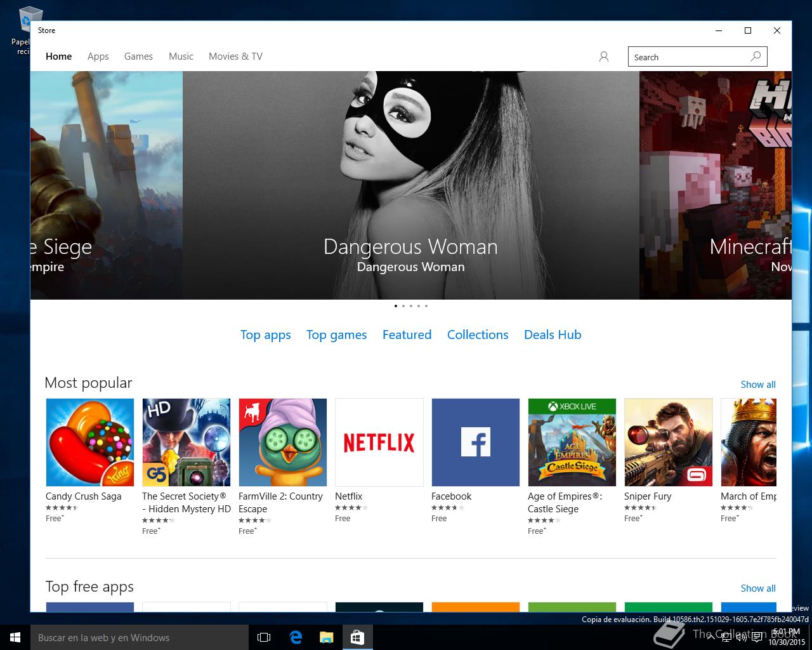Select the second carousel page dot
The image size is (812, 650).
403,306
